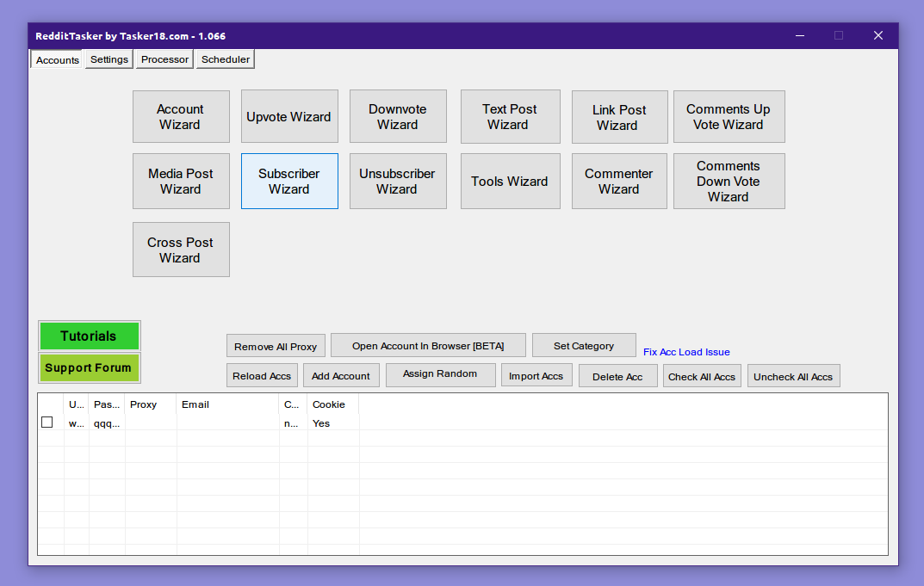The width and height of the screenshot is (924, 586).
Task: Select the 'w...' username cell
Action: coord(76,423)
